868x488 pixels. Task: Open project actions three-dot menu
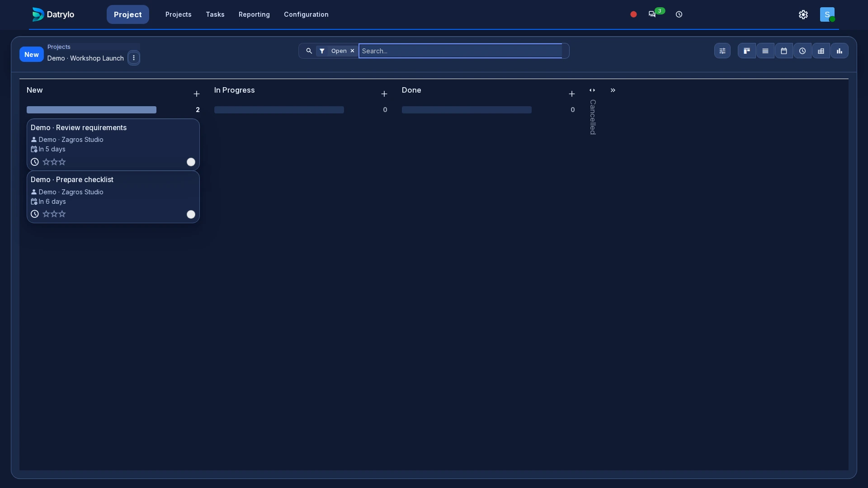point(134,58)
